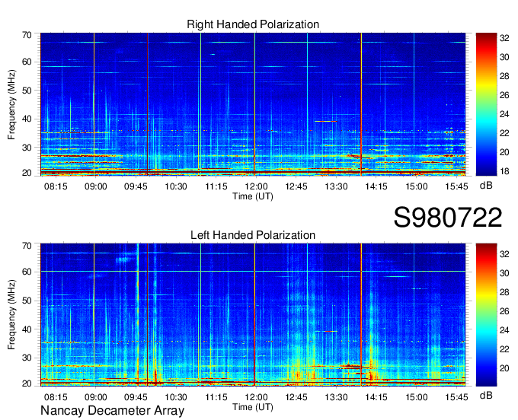
Task: Click the 14:15 tick on Right Handed time axis
Action: point(376,186)
